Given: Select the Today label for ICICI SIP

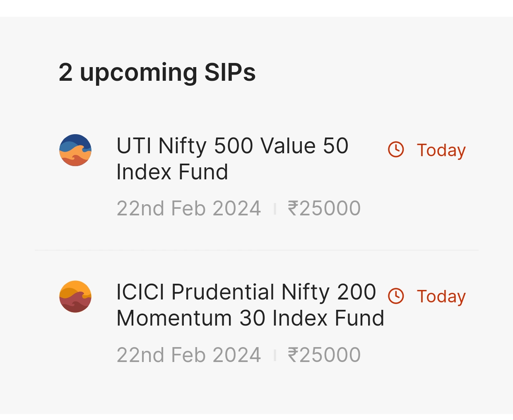Looking at the screenshot, I should (x=441, y=296).
